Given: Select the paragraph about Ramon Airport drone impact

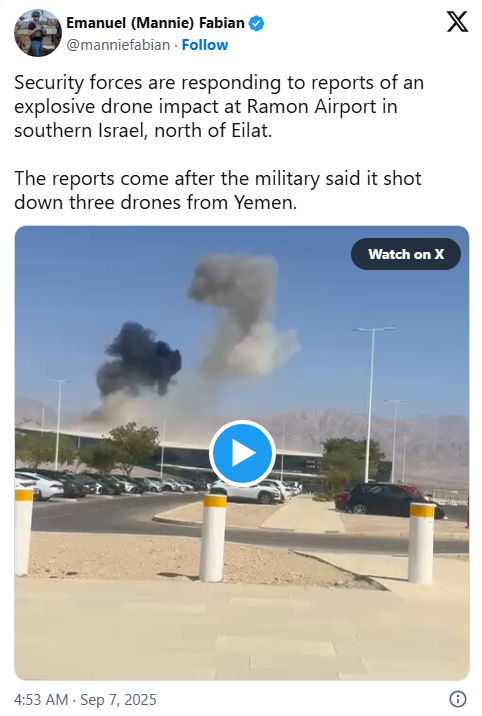Looking at the screenshot, I should [219, 106].
